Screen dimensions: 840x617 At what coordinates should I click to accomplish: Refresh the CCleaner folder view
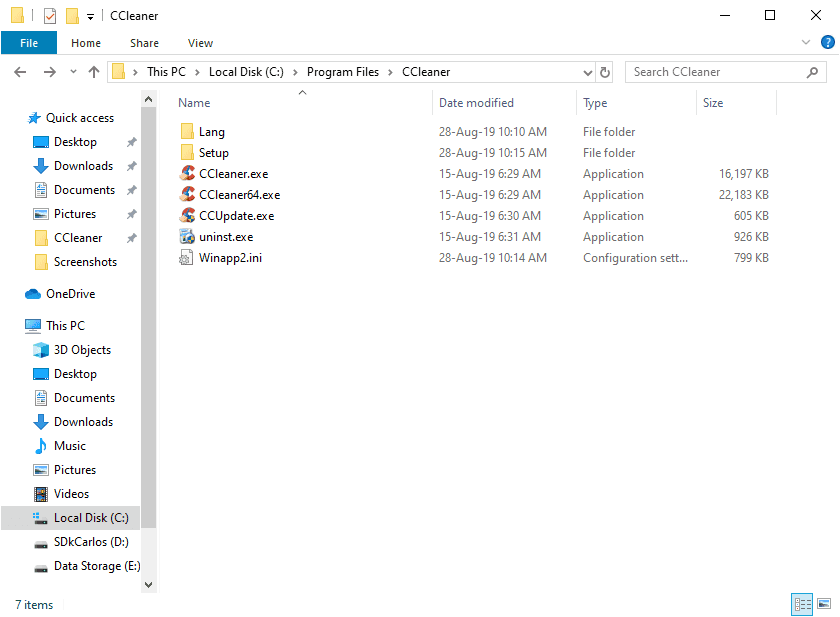[x=605, y=72]
